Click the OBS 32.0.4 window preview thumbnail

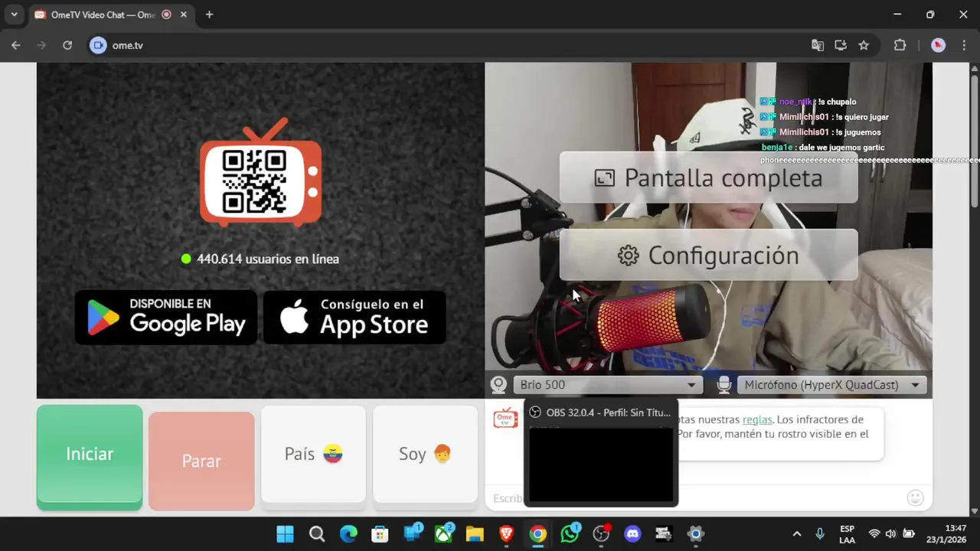coord(601,465)
